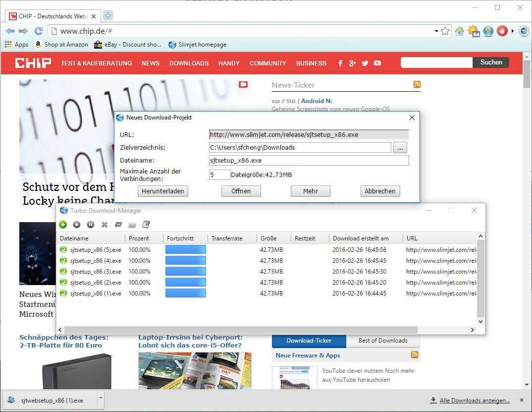The width and height of the screenshot is (532, 412).
Task: Open the BUSINESS menu item
Action: (311, 63)
